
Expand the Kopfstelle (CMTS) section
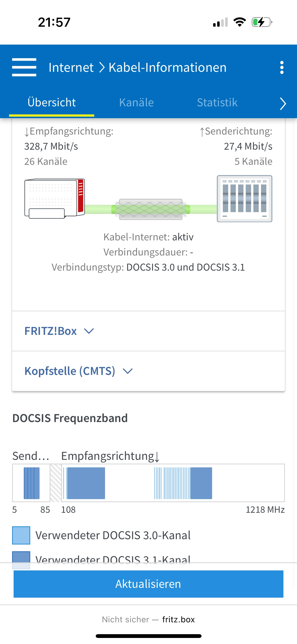coord(79,371)
